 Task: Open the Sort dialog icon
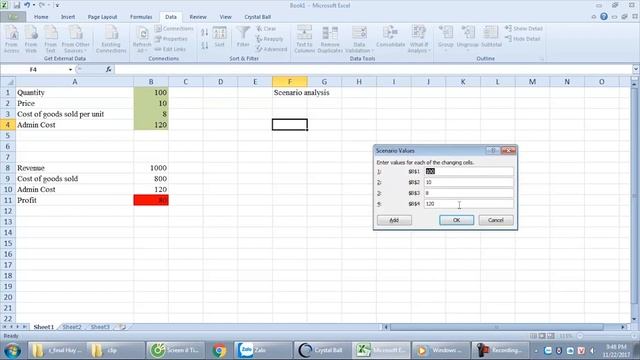(x=220, y=37)
